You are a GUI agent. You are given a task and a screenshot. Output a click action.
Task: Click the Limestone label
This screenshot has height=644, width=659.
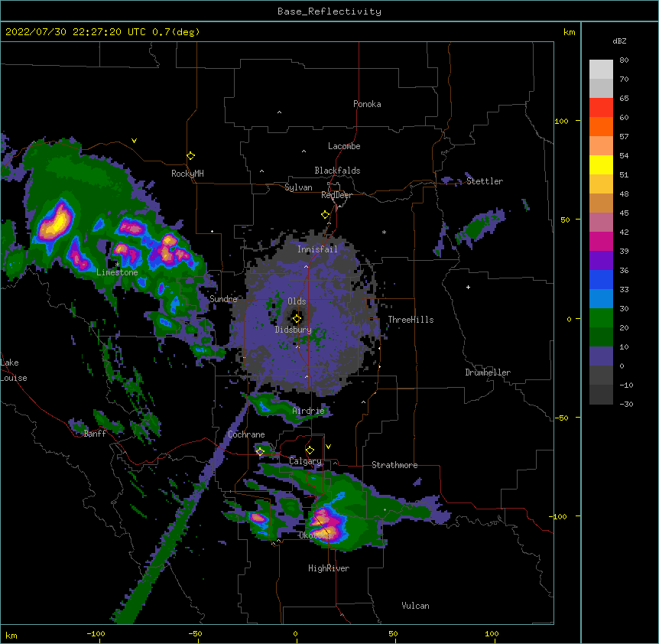[x=117, y=272]
